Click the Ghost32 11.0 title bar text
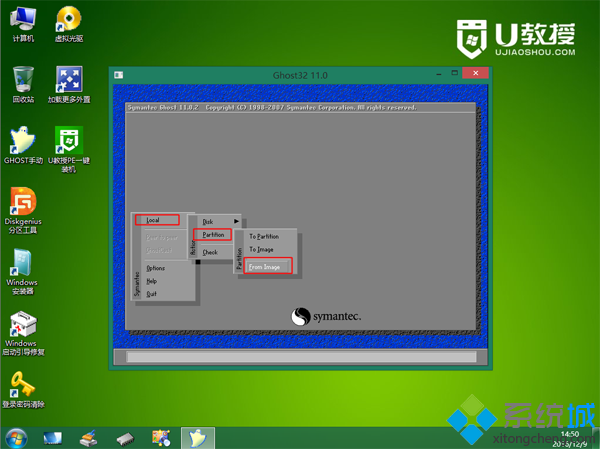 (300, 75)
